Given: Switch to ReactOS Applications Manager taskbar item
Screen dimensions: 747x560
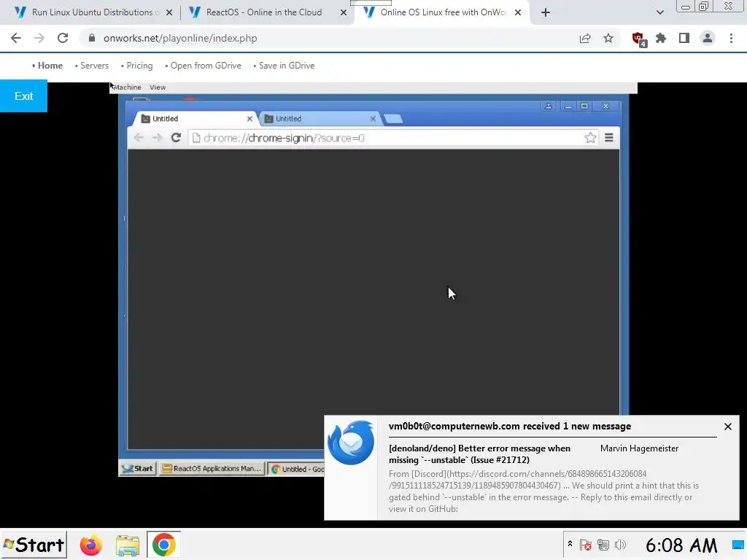Looking at the screenshot, I should click(212, 469).
